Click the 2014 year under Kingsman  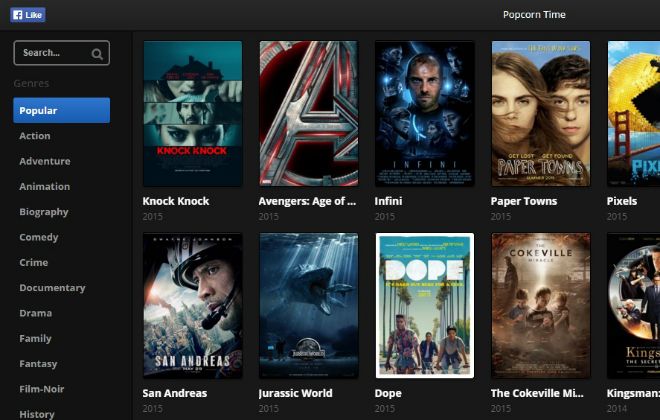[x=617, y=409]
